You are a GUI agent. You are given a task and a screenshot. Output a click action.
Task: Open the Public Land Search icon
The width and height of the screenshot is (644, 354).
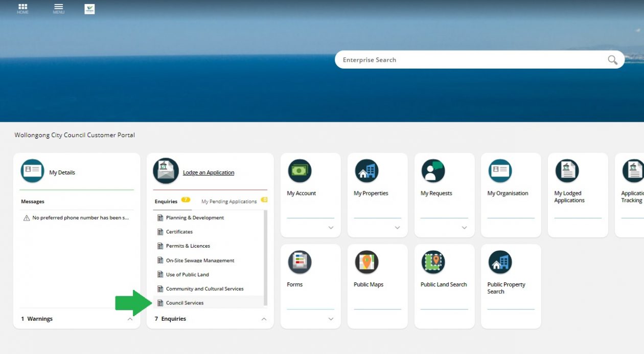tap(433, 262)
